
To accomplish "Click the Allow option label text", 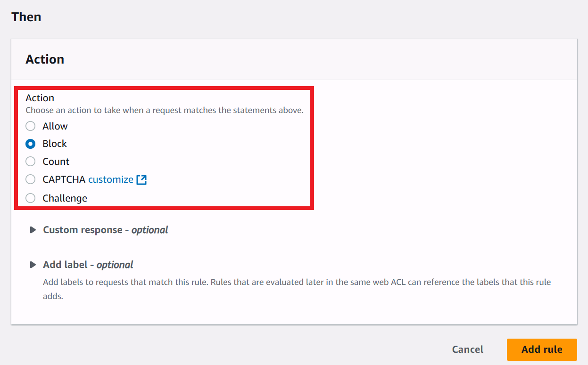I will (x=55, y=126).
